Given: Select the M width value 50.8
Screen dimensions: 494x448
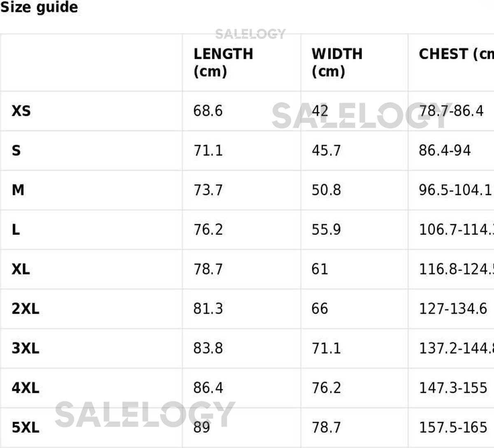Looking at the screenshot, I should click(326, 190).
